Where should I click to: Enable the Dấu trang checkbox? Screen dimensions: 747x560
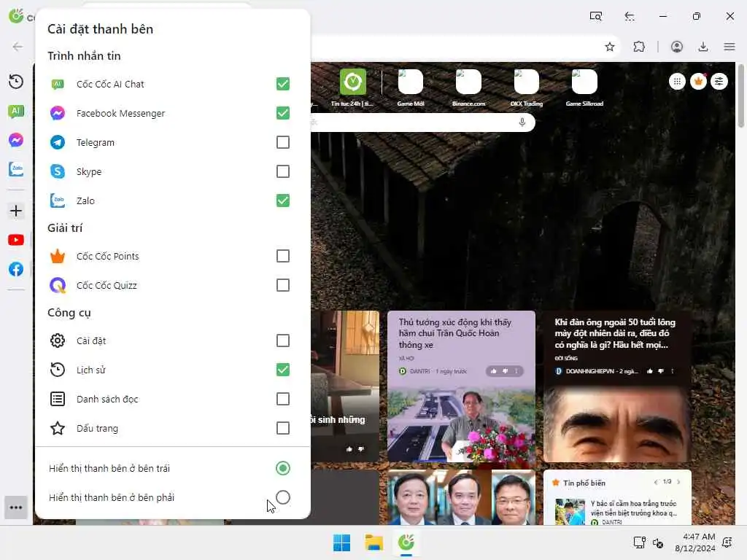(x=283, y=428)
